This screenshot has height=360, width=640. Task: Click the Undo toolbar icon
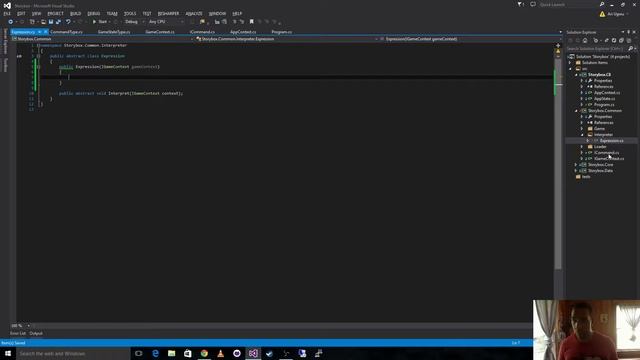pyautogui.click(x=68, y=22)
